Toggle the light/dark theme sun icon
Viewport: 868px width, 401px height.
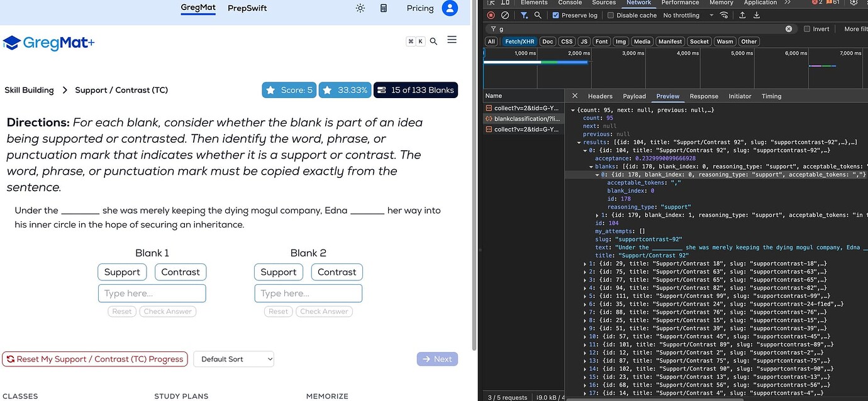click(x=360, y=8)
